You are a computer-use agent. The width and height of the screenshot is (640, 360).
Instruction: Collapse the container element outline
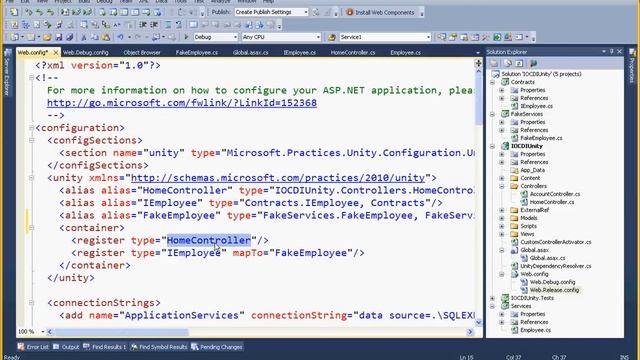tap(31, 228)
